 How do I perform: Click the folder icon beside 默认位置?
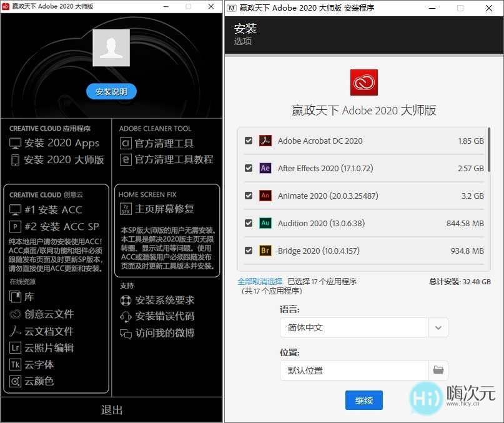(x=438, y=370)
